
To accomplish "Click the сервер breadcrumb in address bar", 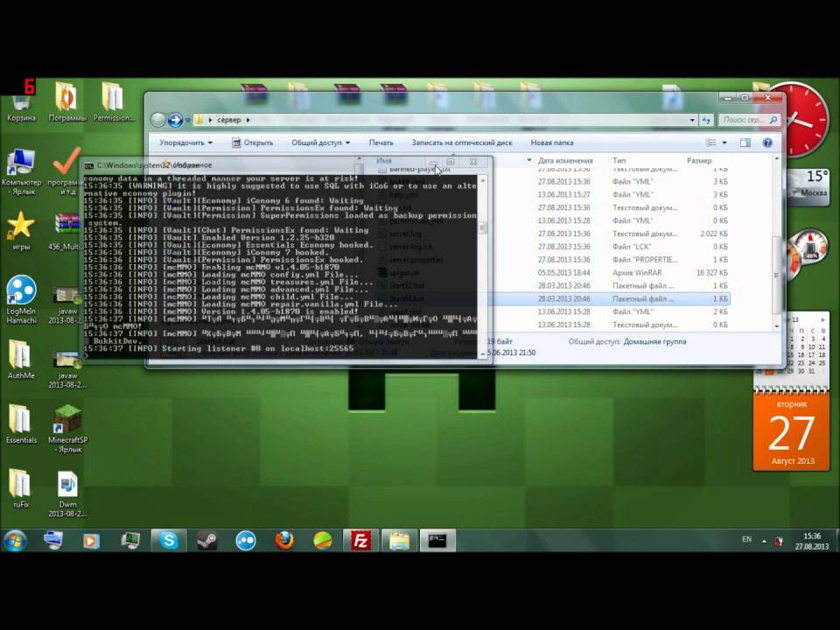I will [x=228, y=120].
